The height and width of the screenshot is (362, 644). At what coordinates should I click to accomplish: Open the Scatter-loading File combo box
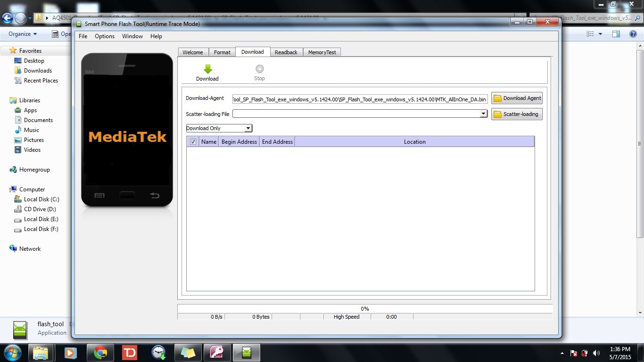coord(360,114)
